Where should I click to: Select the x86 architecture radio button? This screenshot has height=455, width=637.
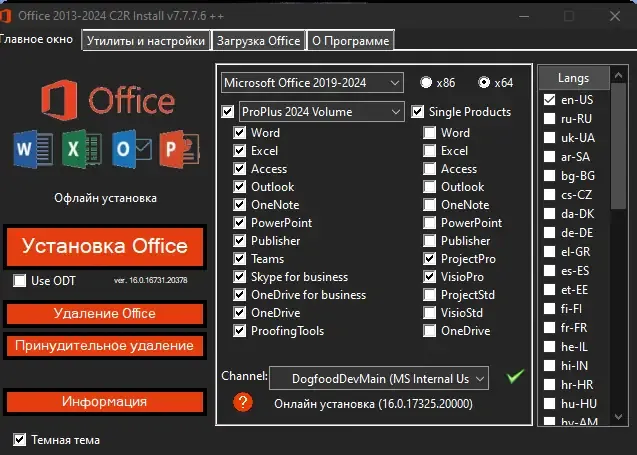click(426, 82)
